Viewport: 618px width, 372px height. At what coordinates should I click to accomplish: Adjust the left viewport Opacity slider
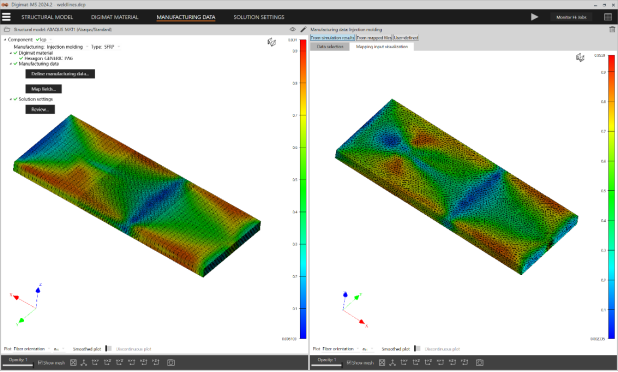coord(18,365)
